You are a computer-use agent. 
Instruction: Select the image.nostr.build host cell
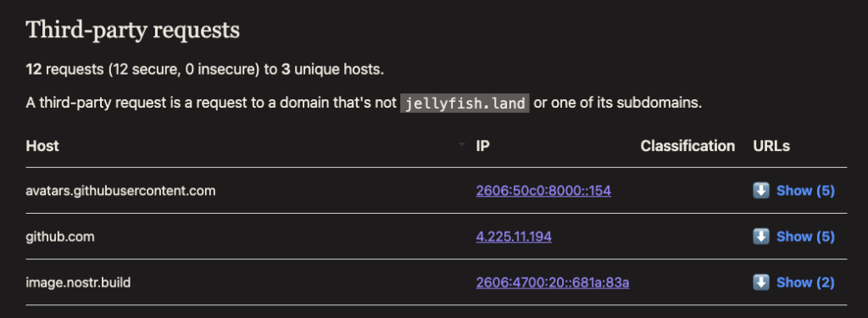click(78, 282)
